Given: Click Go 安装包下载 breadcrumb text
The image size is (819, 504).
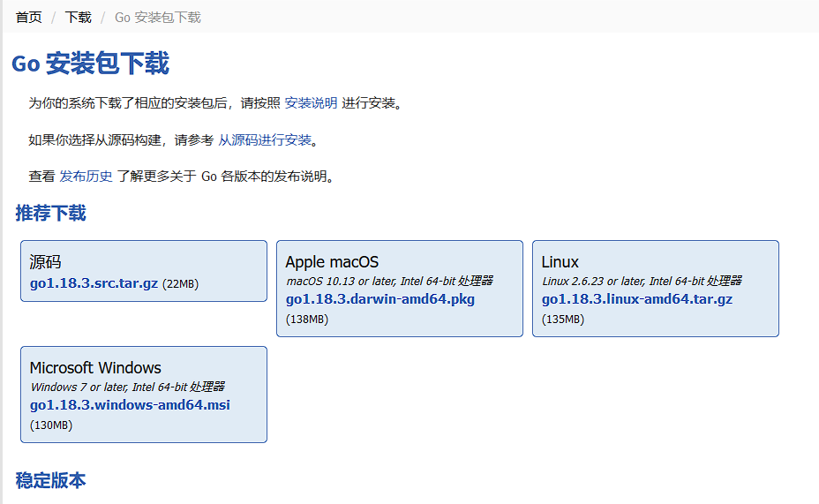Looking at the screenshot, I should click(x=158, y=18).
